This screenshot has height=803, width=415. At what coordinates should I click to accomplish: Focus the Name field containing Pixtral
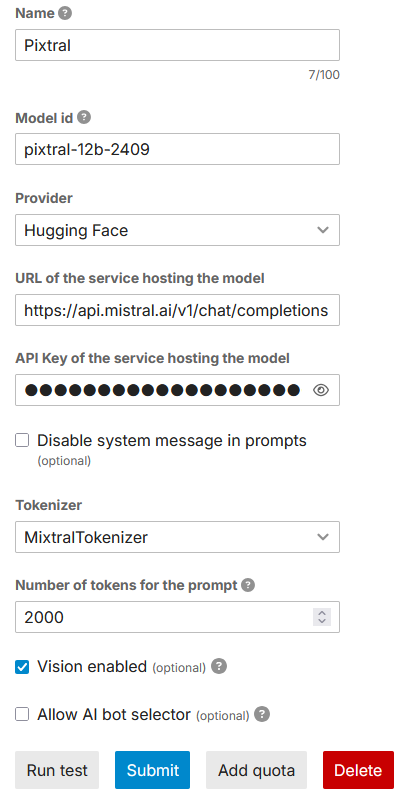[x=177, y=45]
